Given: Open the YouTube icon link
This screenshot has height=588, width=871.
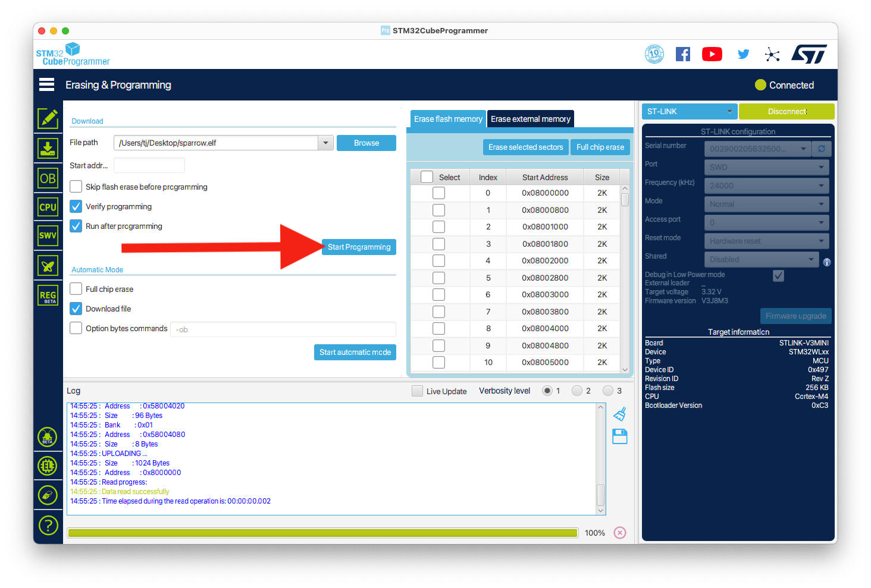Looking at the screenshot, I should click(712, 54).
